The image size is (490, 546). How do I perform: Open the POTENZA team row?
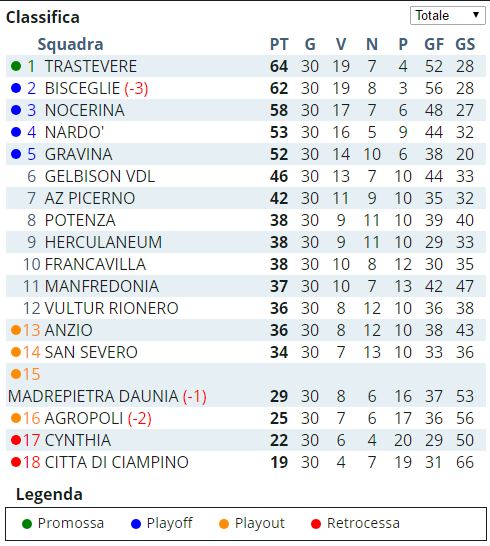point(246,220)
